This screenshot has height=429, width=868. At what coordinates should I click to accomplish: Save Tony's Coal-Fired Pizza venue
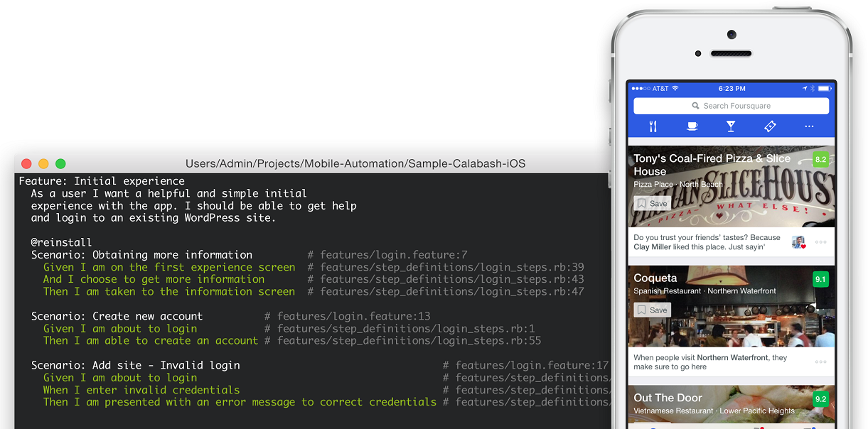(x=652, y=203)
